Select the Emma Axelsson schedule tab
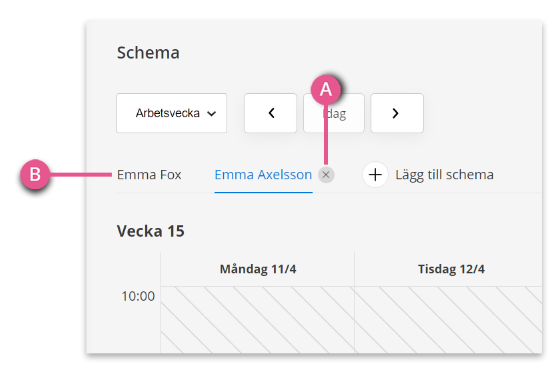 click(263, 175)
